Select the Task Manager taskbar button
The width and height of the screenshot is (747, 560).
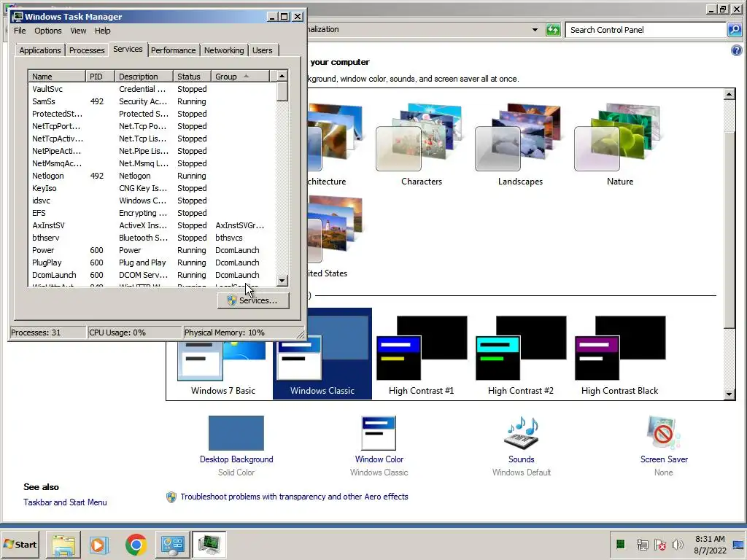[x=209, y=544]
